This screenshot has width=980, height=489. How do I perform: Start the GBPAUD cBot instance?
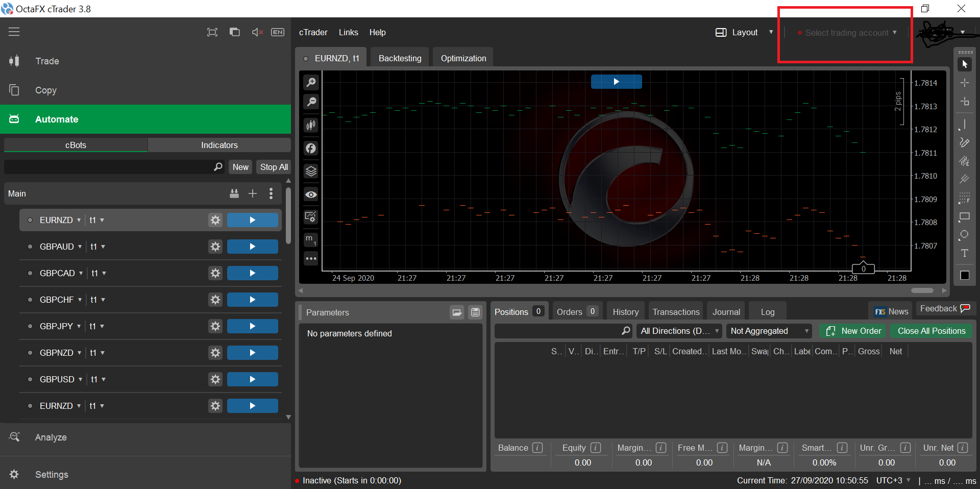pyautogui.click(x=253, y=247)
